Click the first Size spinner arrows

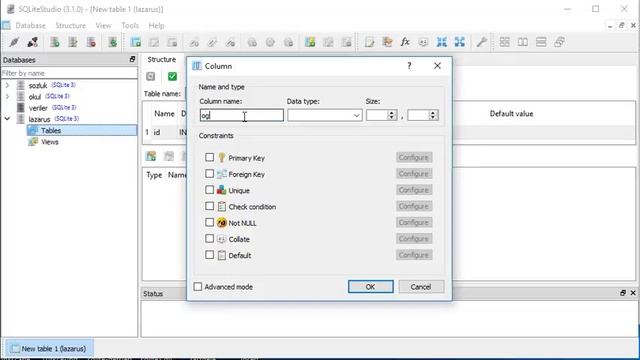pyautogui.click(x=392, y=115)
